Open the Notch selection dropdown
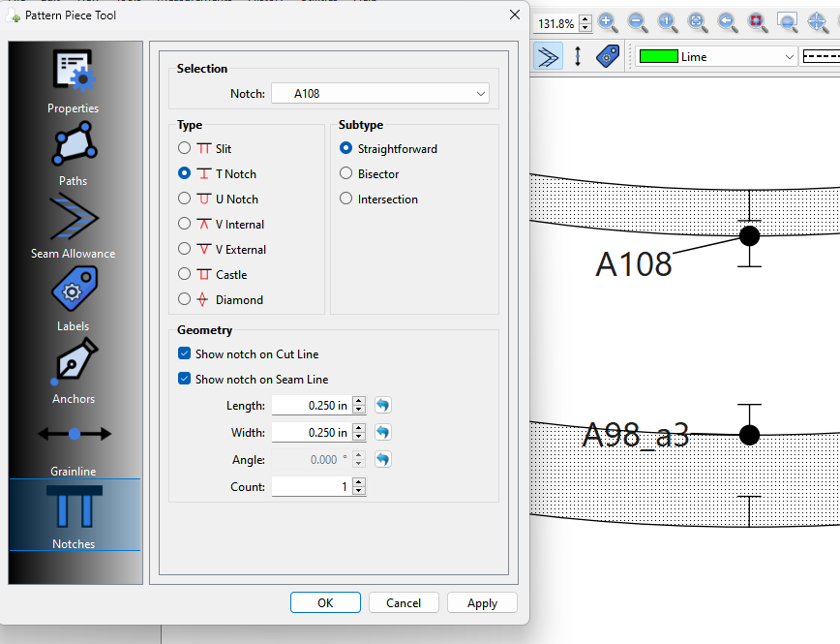840x644 pixels. [379, 94]
